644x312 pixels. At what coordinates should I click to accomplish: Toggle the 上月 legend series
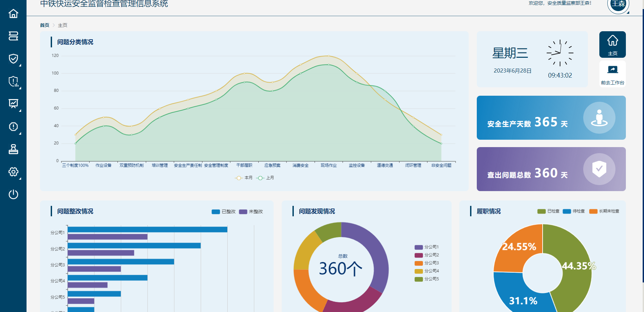coord(265,178)
